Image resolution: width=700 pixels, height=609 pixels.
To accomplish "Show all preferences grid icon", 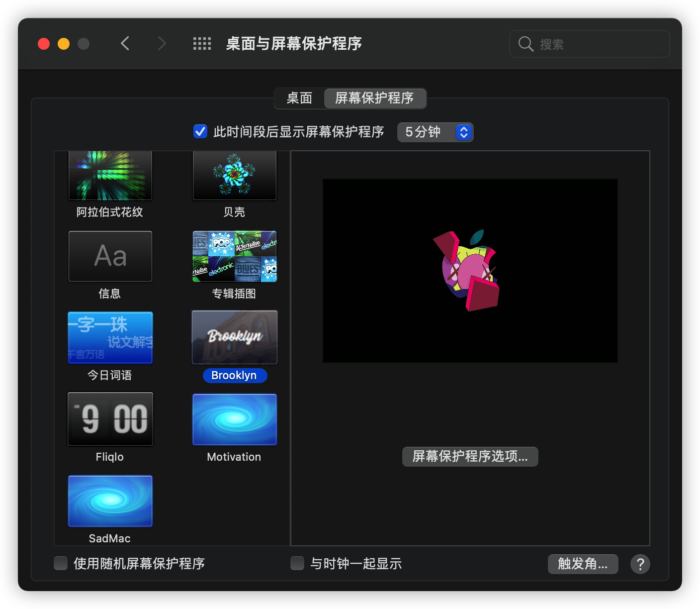I will tap(202, 44).
